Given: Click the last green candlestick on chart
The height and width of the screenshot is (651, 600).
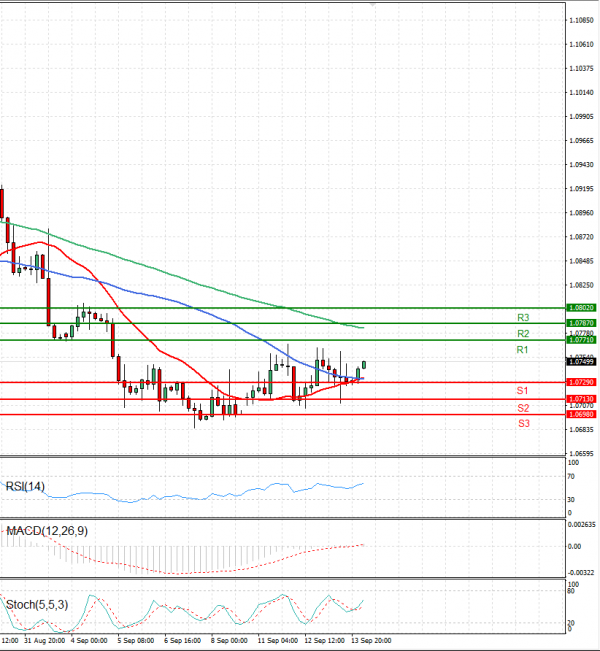Looking at the screenshot, I should [x=365, y=364].
